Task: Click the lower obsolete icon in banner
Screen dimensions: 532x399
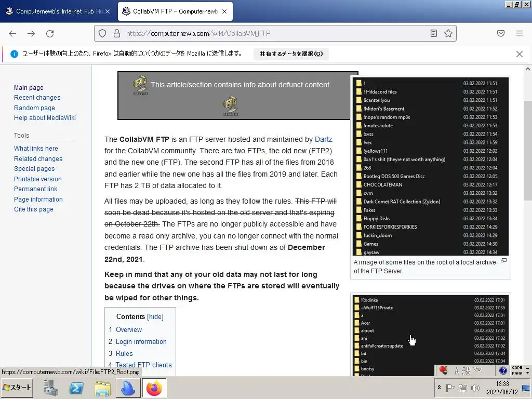Action: tap(231, 106)
